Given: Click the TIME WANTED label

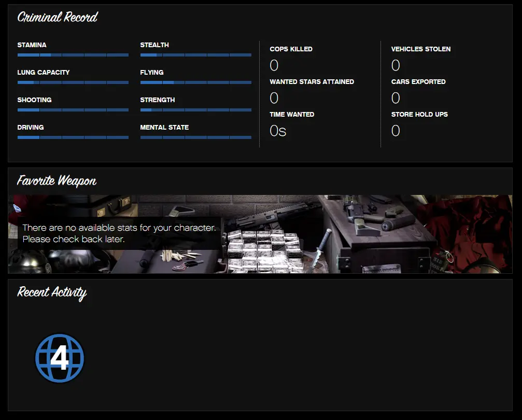Looking at the screenshot, I should click(292, 114).
